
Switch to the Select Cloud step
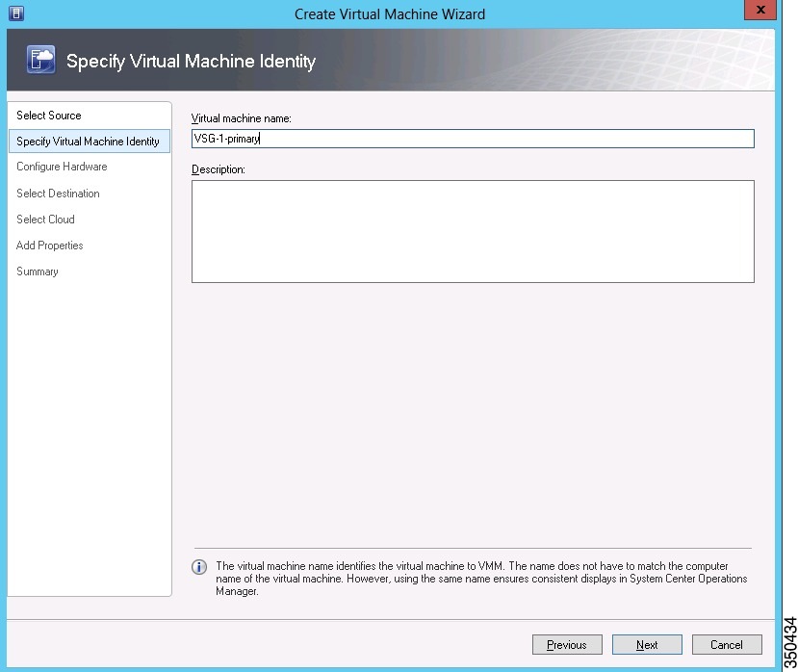coord(45,220)
